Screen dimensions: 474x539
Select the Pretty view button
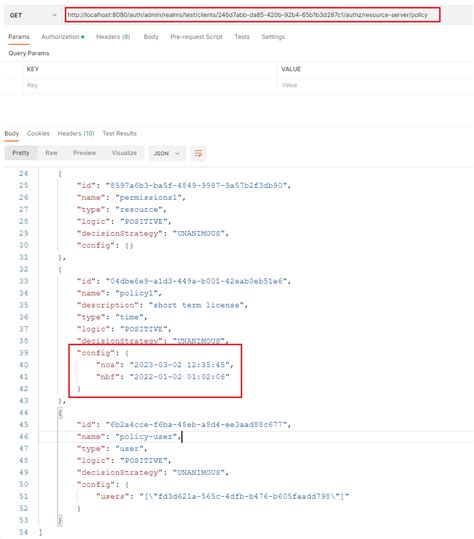pos(21,153)
